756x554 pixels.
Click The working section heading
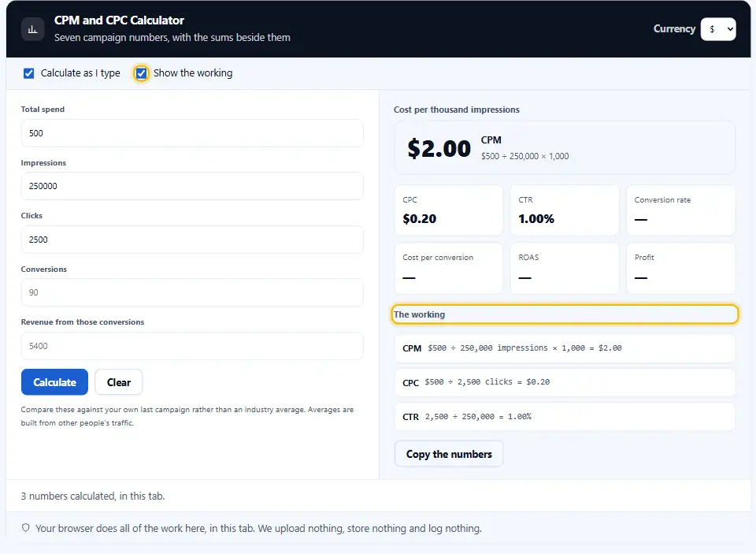point(419,314)
